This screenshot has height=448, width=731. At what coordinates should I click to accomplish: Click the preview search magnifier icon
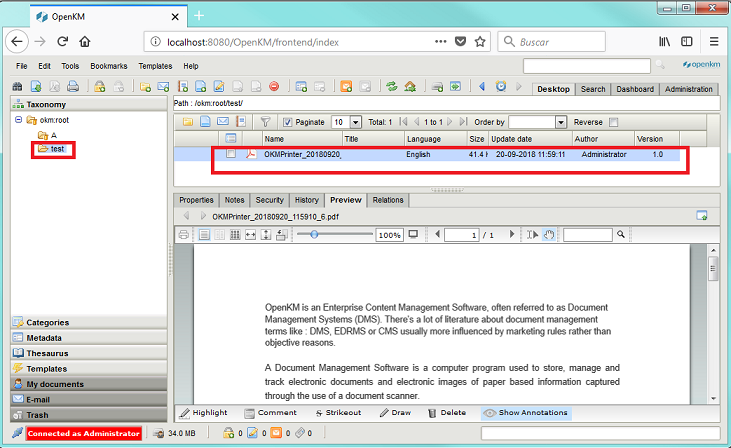pos(621,234)
